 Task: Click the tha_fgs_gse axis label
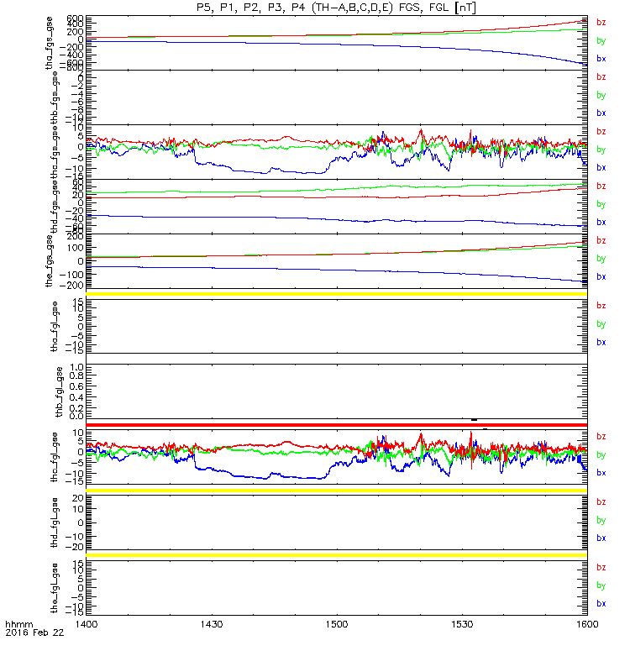coord(50,43)
